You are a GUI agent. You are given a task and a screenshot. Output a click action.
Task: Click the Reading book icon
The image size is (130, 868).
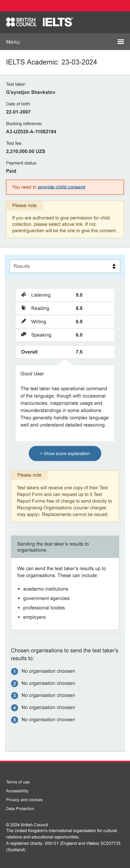(x=24, y=308)
